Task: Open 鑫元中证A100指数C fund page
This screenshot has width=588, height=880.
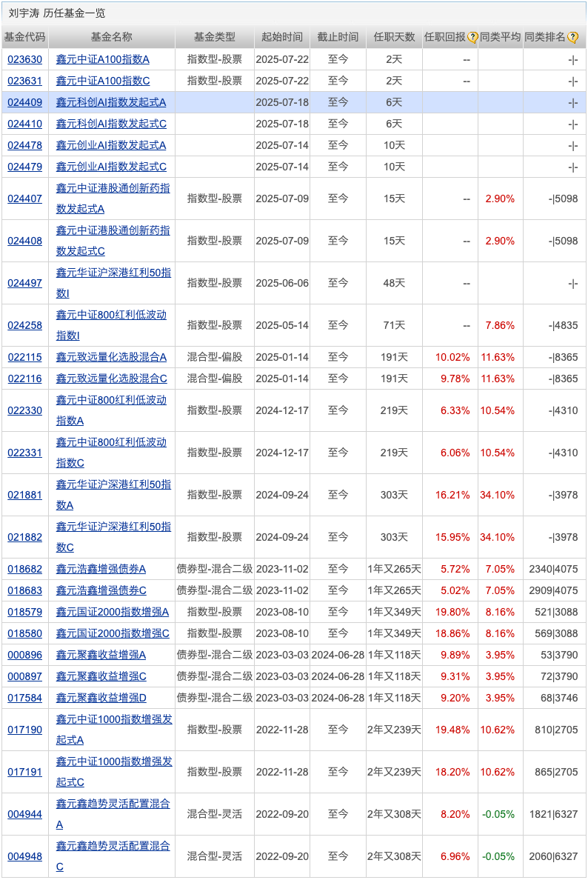Action: pyautogui.click(x=103, y=81)
